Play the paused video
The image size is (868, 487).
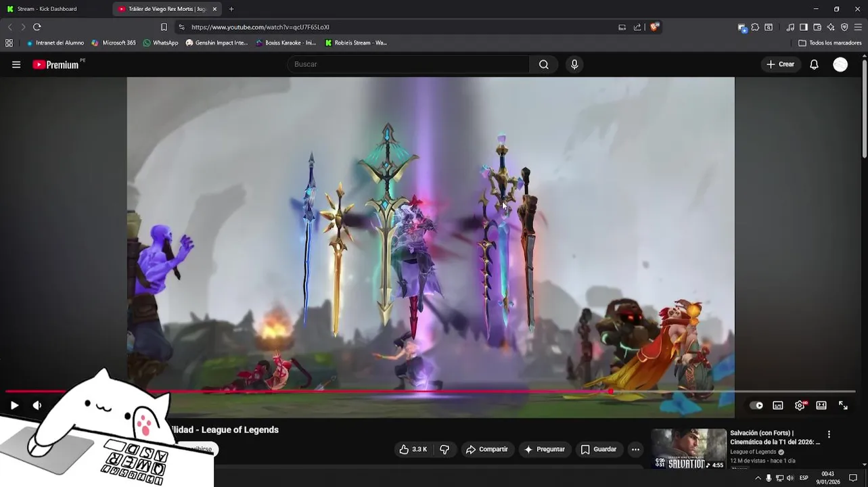[x=14, y=405]
